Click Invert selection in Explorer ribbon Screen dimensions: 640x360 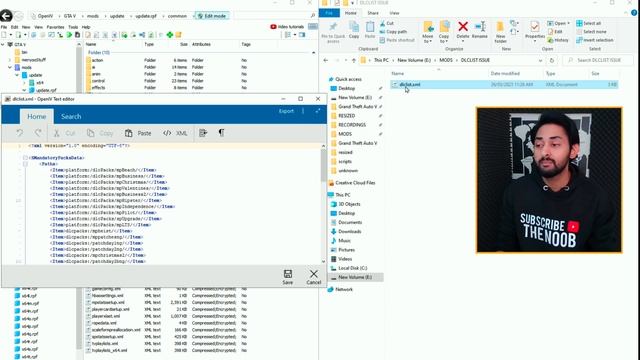pos(595,40)
